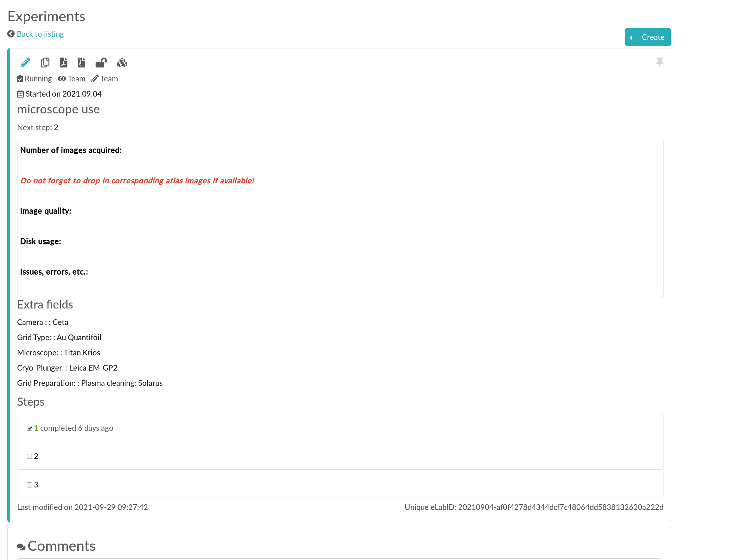Click the back arrow circle icon
The image size is (756, 560).
coord(11,34)
